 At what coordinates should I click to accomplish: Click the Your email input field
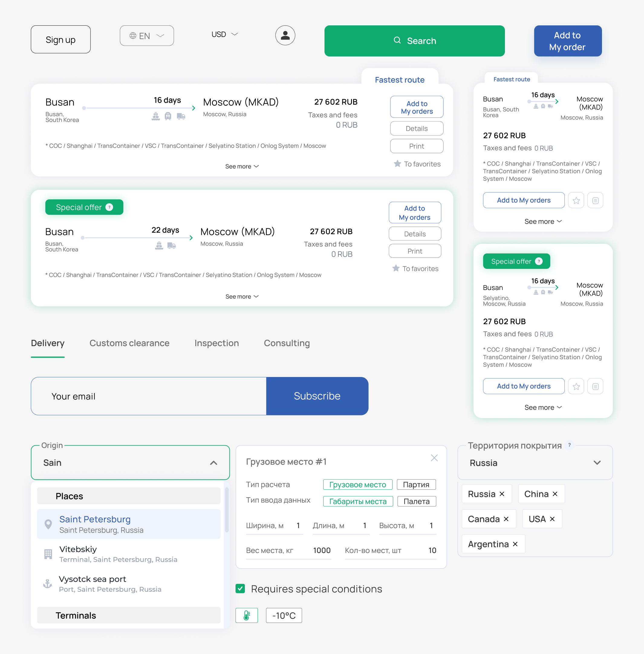click(x=149, y=396)
